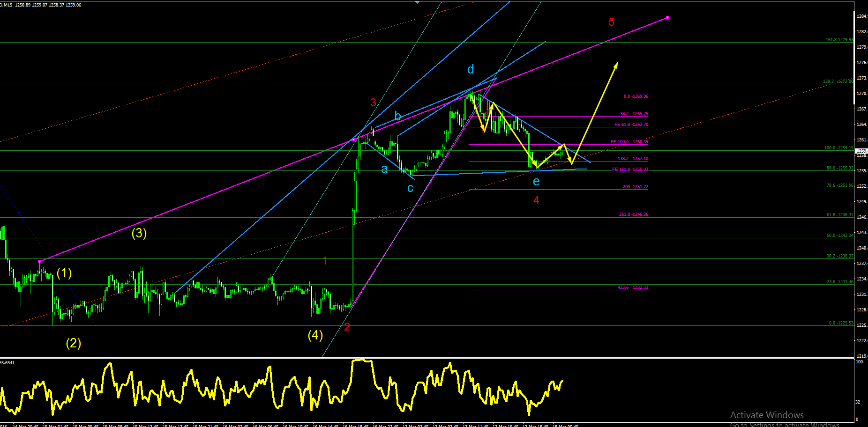Select the green Fibonacci label 50.0 -1242.34
This screenshot has width=868, height=427.
pyautogui.click(x=840, y=236)
